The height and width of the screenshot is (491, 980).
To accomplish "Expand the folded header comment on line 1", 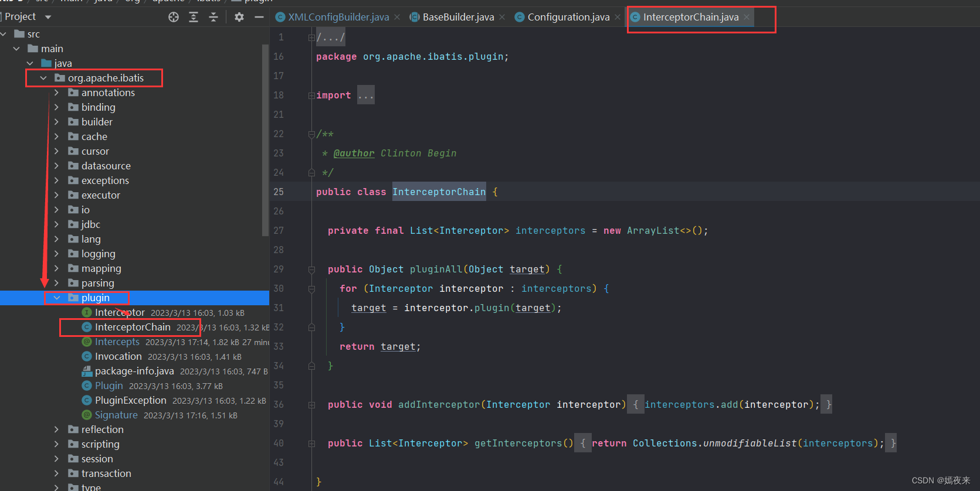I will (311, 37).
